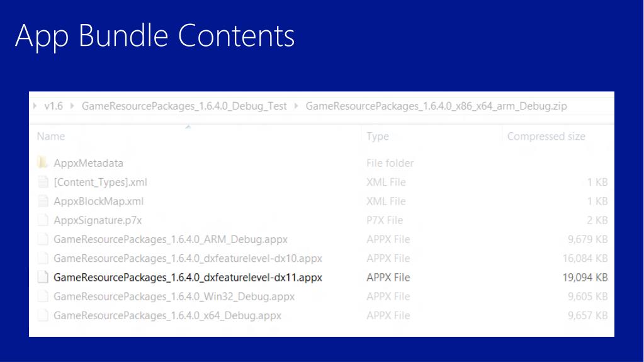The height and width of the screenshot is (362, 644).
Task: Click the x86_x64_arm_Debug.zip breadcrumb segment
Action: 436,106
